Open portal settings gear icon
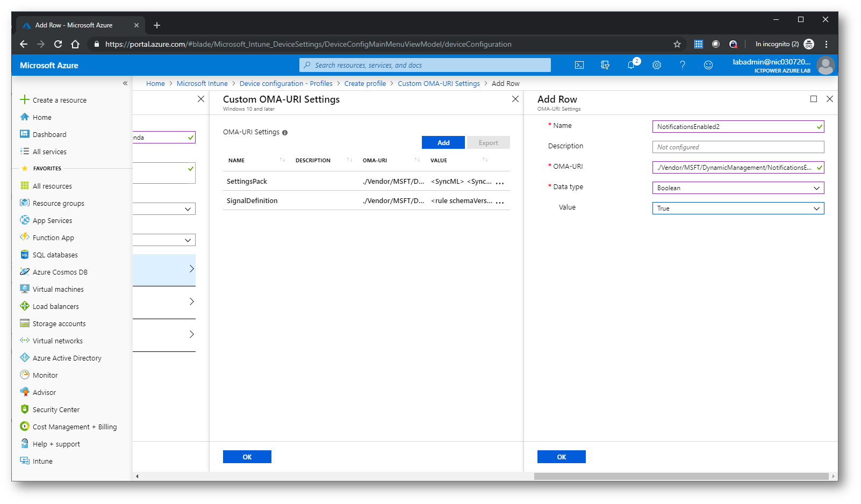 point(657,65)
